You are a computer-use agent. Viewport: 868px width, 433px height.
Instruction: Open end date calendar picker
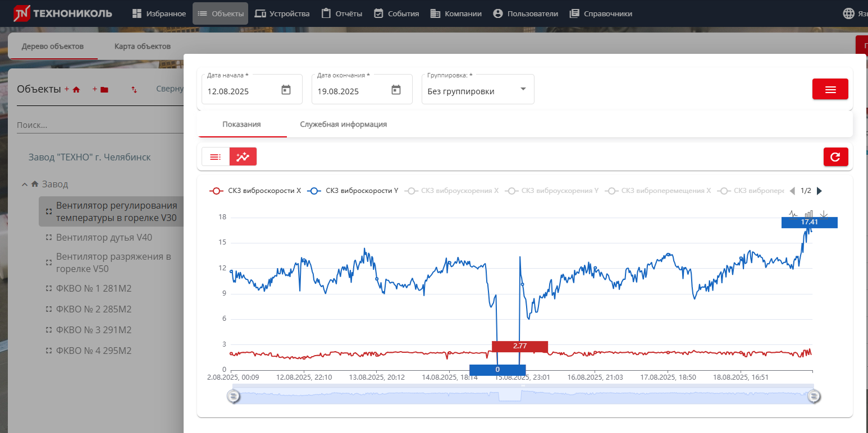[396, 90]
